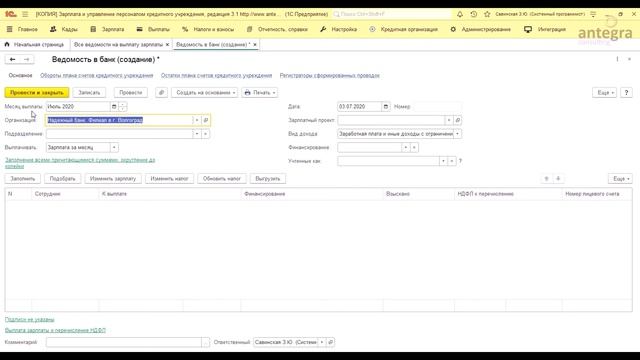Click the Обновить налог button
The height and width of the screenshot is (360, 640).
[x=222, y=179]
